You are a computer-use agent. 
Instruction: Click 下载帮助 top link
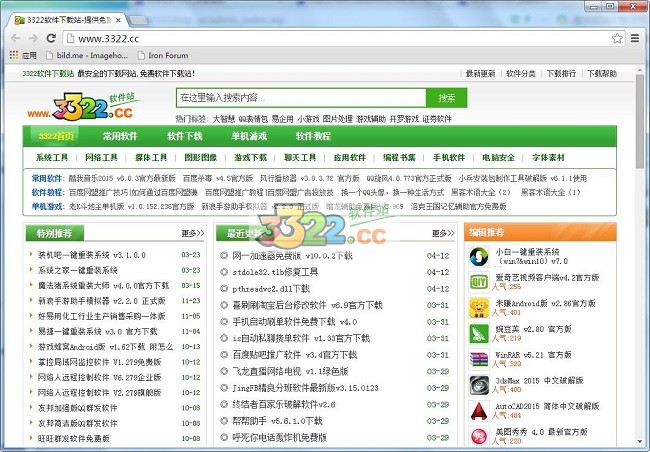tap(602, 73)
